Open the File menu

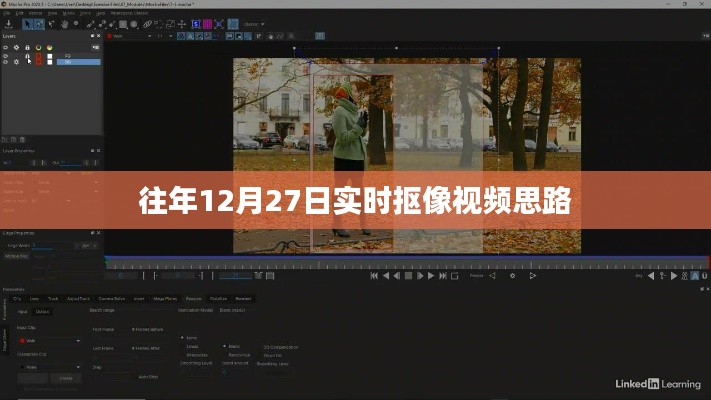coord(6,13)
